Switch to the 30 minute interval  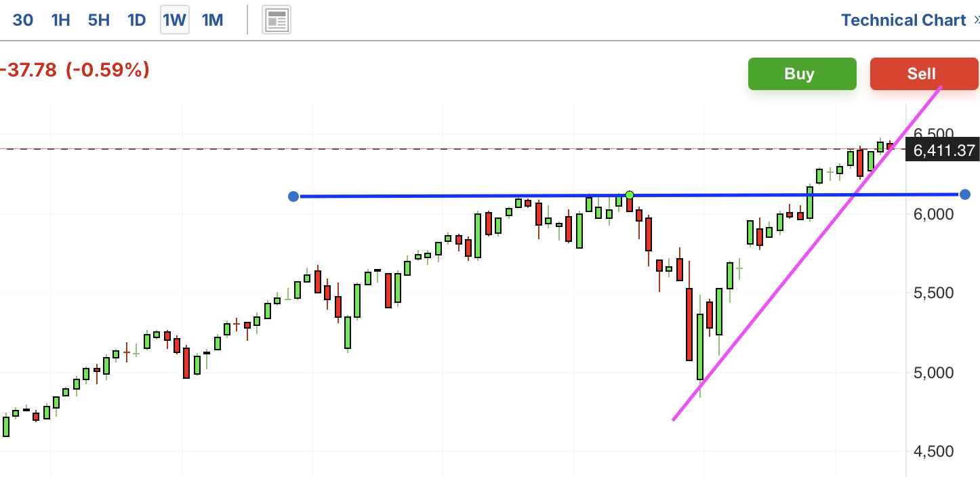coord(22,20)
